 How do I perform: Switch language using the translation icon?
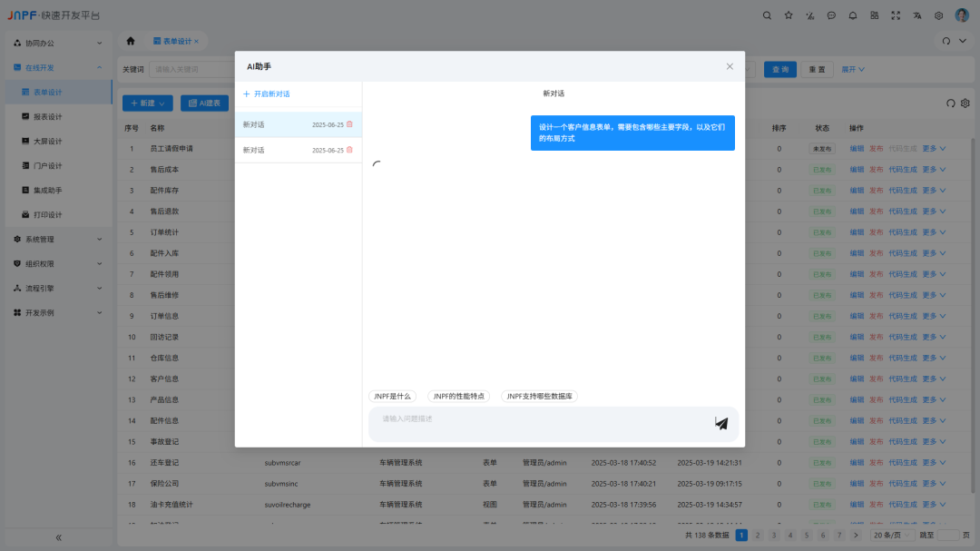pyautogui.click(x=918, y=15)
